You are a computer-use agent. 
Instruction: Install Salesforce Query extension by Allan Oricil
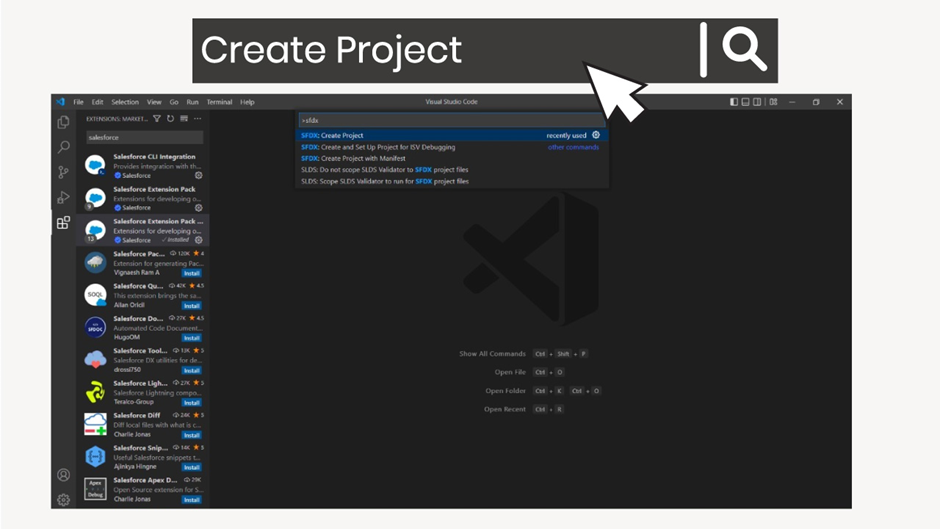192,305
